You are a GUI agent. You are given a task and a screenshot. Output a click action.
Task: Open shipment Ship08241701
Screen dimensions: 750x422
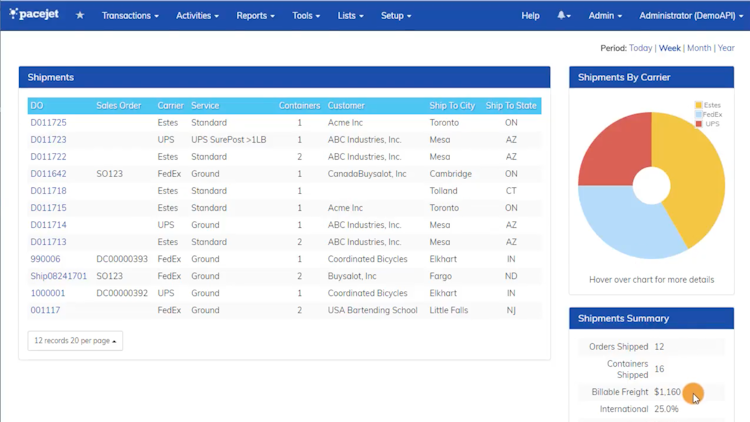tap(59, 276)
